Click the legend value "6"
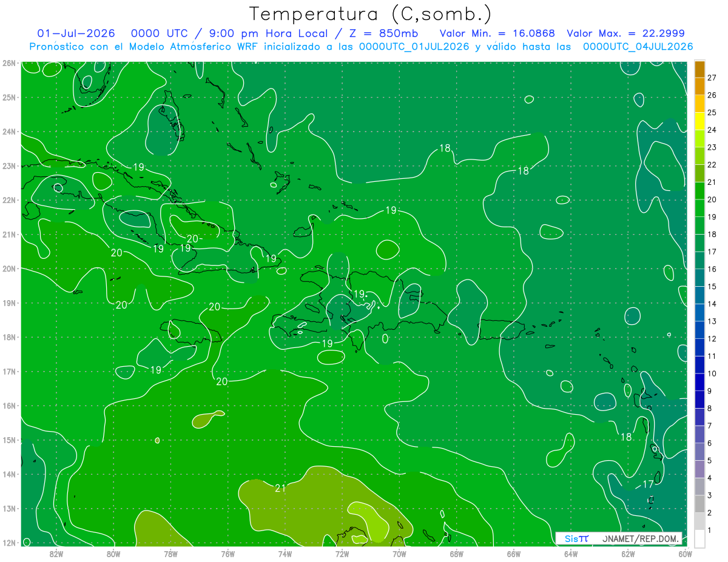728x562 pixels. click(x=710, y=443)
